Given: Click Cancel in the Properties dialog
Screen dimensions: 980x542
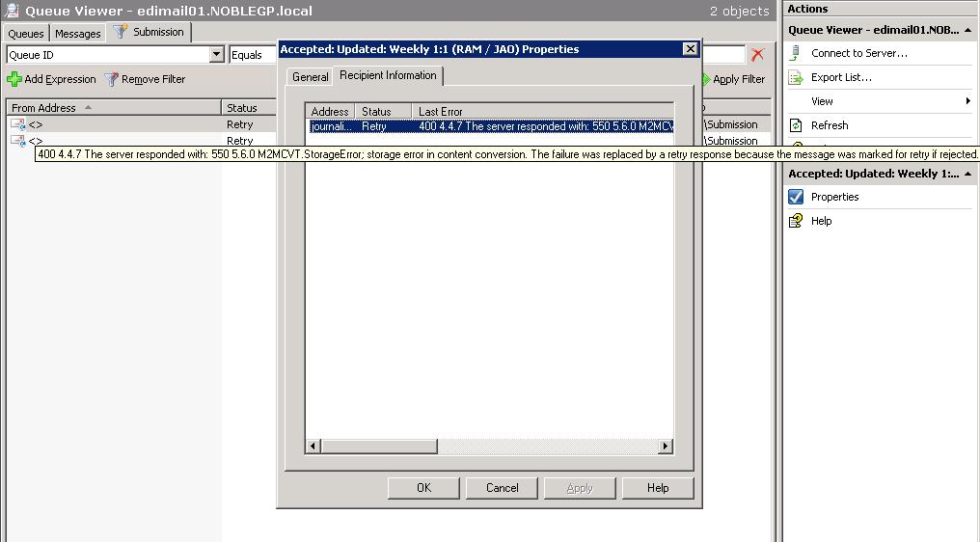Looking at the screenshot, I should click(502, 488).
